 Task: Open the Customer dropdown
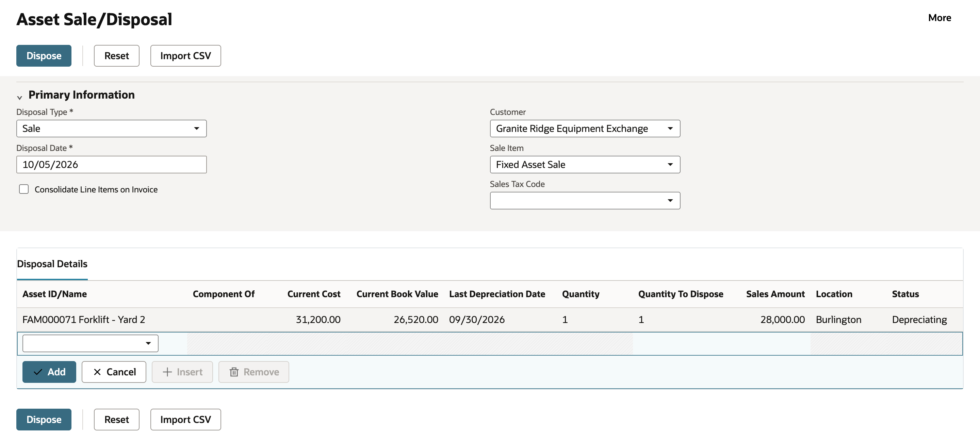[x=585, y=129]
